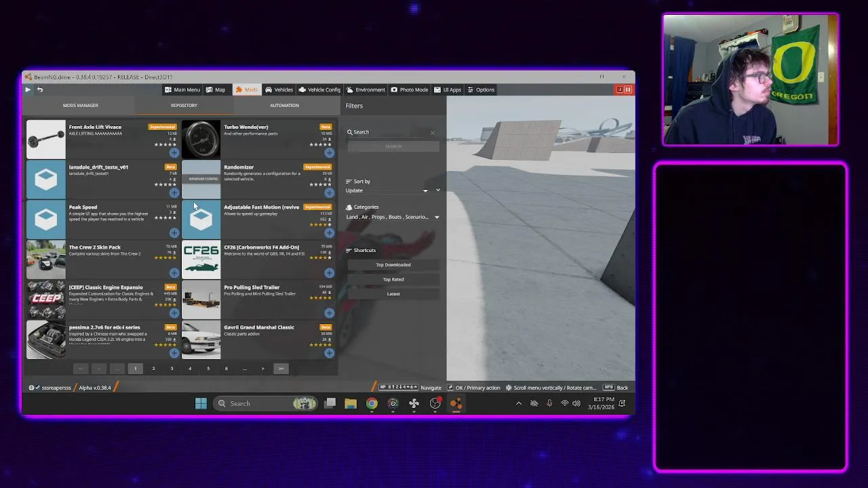Click the sssreapersss username in status bar
Screen dimensions: 868x488
(x=56, y=388)
